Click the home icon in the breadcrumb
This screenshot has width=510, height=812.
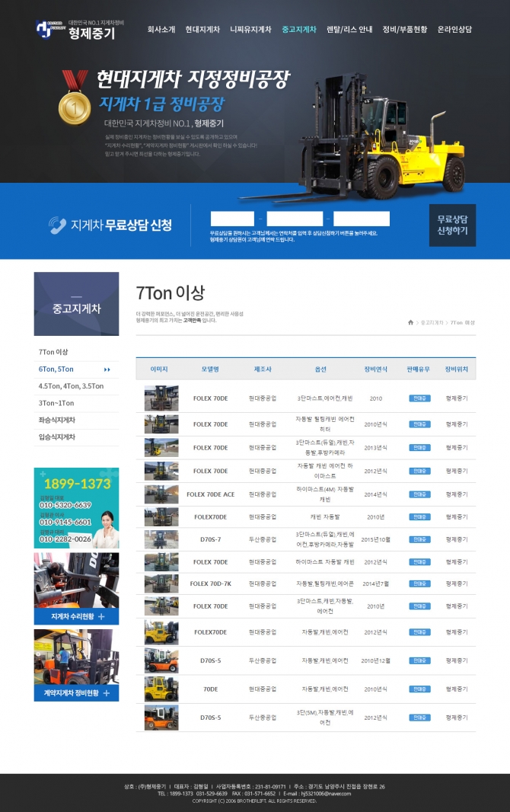click(x=411, y=323)
